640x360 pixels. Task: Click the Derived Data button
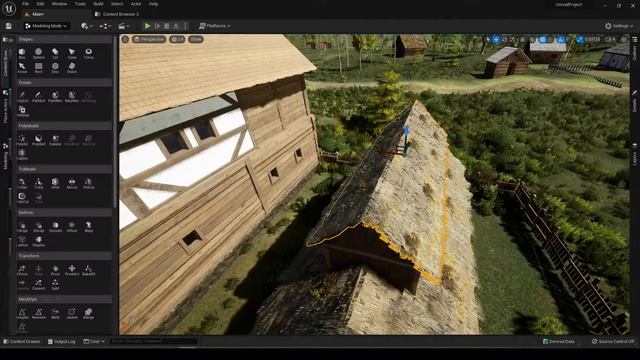pos(559,341)
